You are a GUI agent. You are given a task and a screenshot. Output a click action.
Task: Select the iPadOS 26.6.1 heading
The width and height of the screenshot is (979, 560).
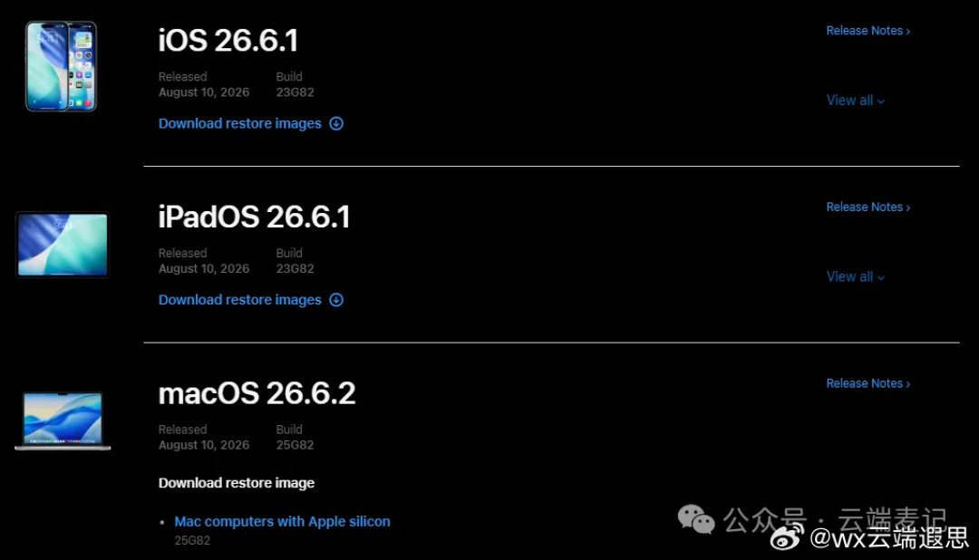[x=254, y=217]
